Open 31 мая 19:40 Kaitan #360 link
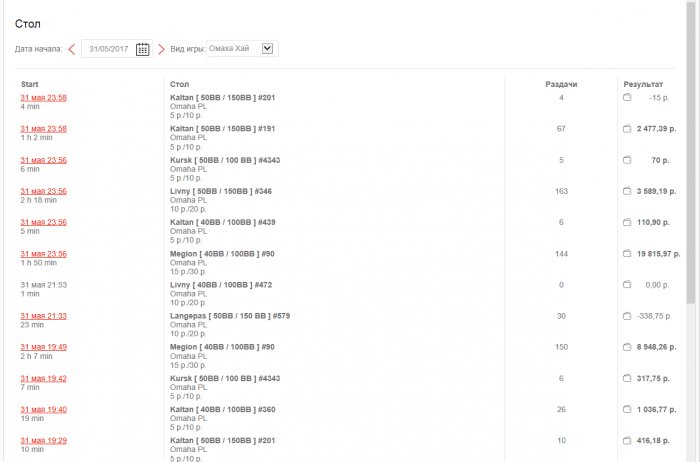Image resolution: width=700 pixels, height=462 pixels. (x=43, y=409)
